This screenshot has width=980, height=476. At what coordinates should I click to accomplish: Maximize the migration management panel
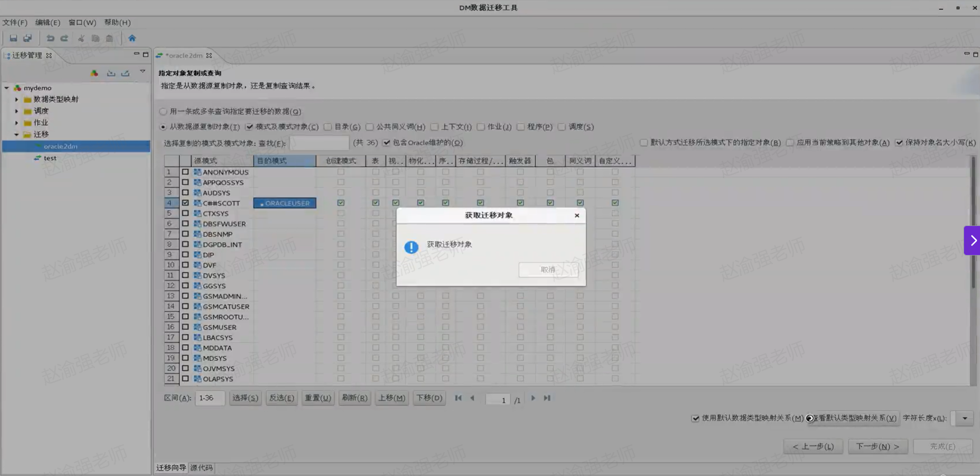click(146, 54)
